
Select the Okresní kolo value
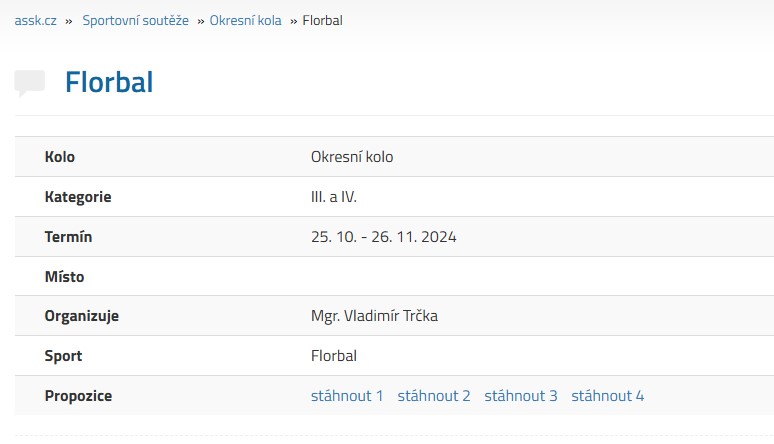tap(352, 157)
